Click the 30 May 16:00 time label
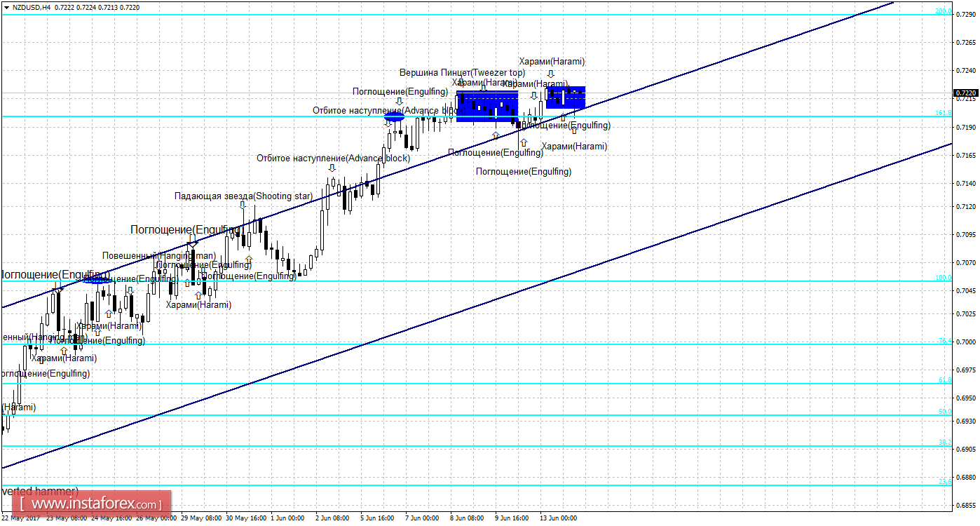This screenshot has height=526, width=980. pos(247,518)
